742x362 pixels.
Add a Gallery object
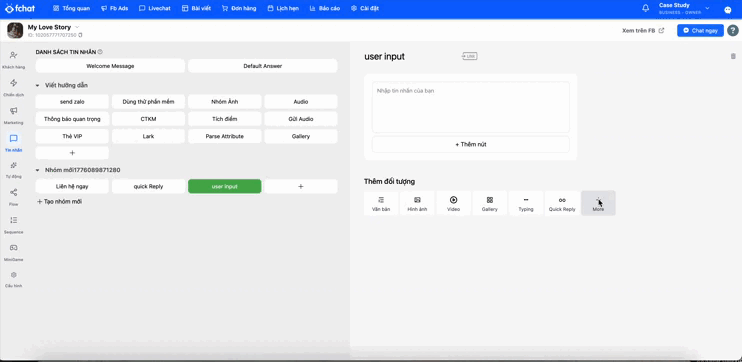coord(490,203)
